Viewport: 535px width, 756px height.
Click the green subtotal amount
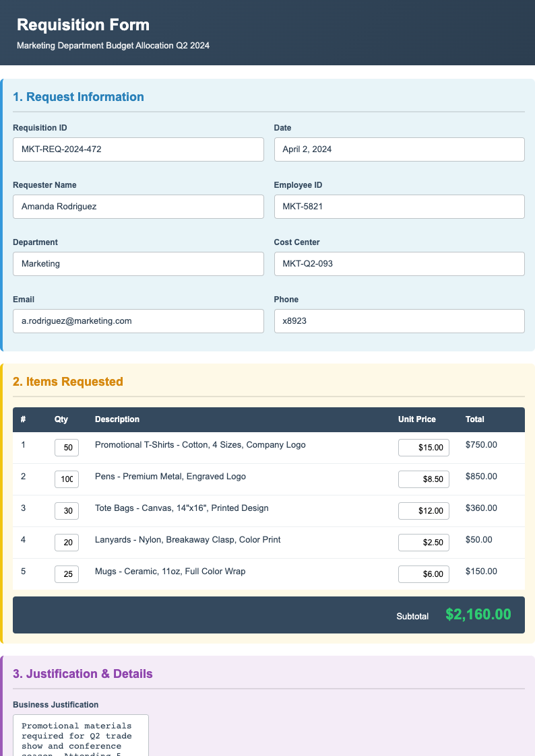pos(478,615)
